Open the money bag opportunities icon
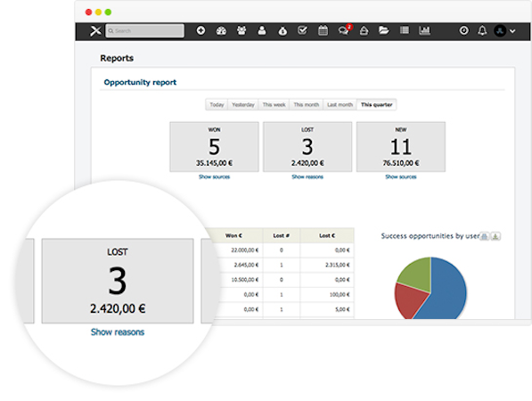Viewport: 532px width, 401px height. (x=282, y=31)
